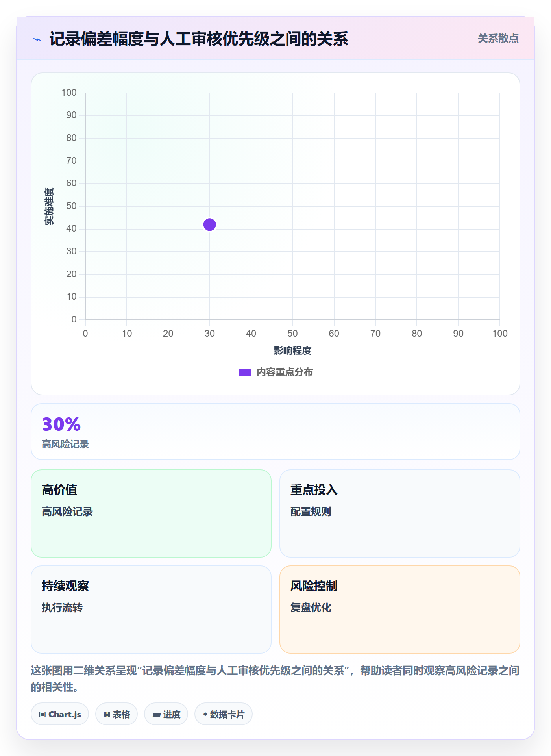Click the 表格 tag chip
551x756 pixels.
116,714
